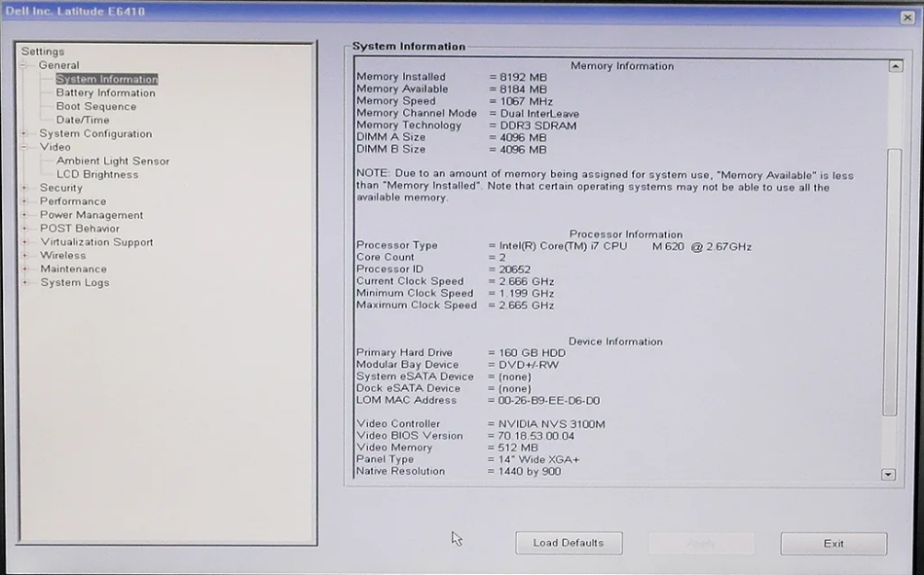Image resolution: width=924 pixels, height=575 pixels.
Task: Open Ambient Light Sensor settings
Action: point(112,161)
